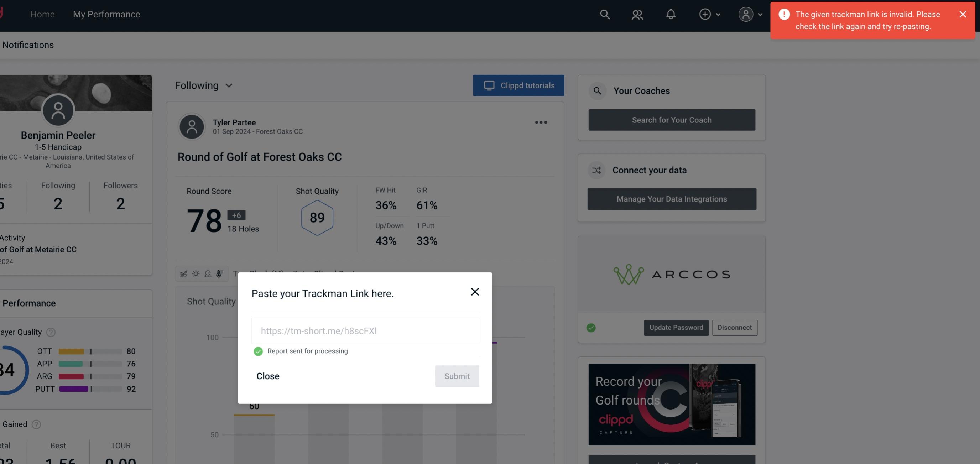Viewport: 980px width, 464px height.
Task: Click the Search for Your Coach button
Action: (x=672, y=120)
